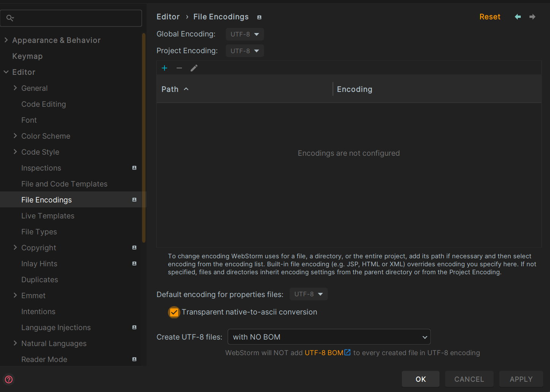Click the project-level icon beside File Encodings breadcrumb
This screenshot has width=550, height=392.
pos(259,17)
